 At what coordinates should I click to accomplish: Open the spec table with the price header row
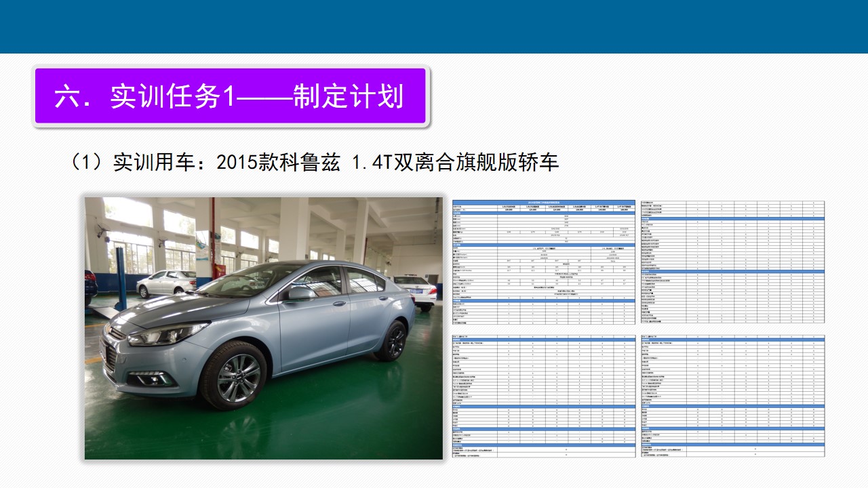pyautogui.click(x=544, y=262)
